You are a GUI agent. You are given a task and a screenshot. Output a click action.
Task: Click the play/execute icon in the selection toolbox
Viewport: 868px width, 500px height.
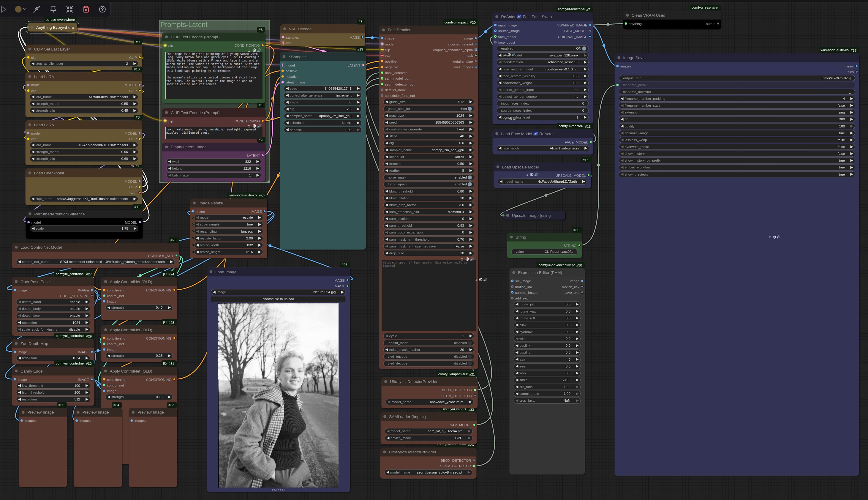[4, 9]
